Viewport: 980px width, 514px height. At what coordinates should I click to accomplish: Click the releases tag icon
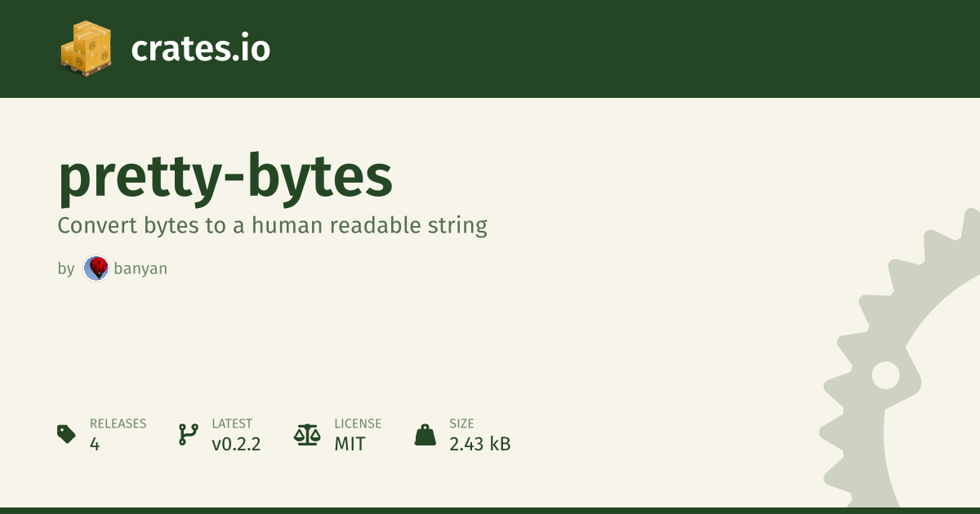[x=67, y=434]
